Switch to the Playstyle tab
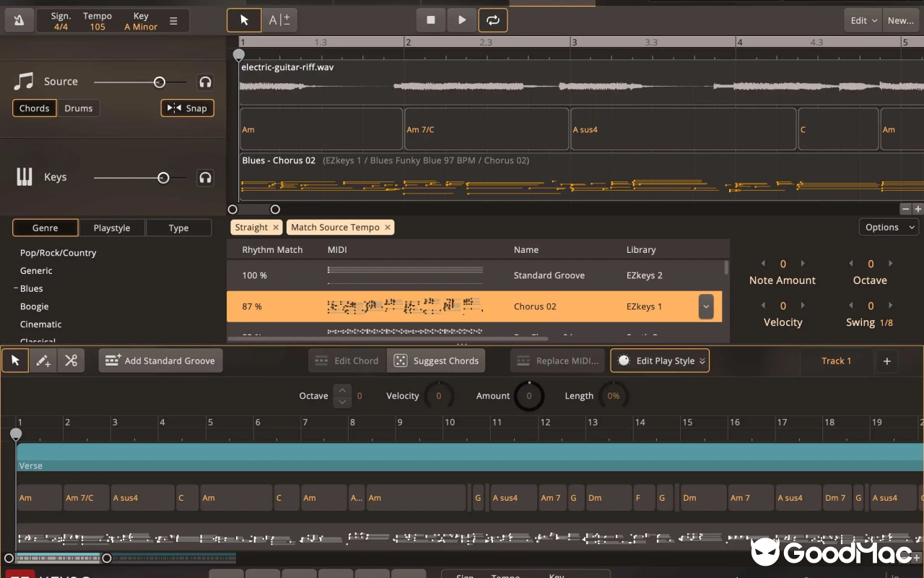924x578 pixels. [112, 228]
